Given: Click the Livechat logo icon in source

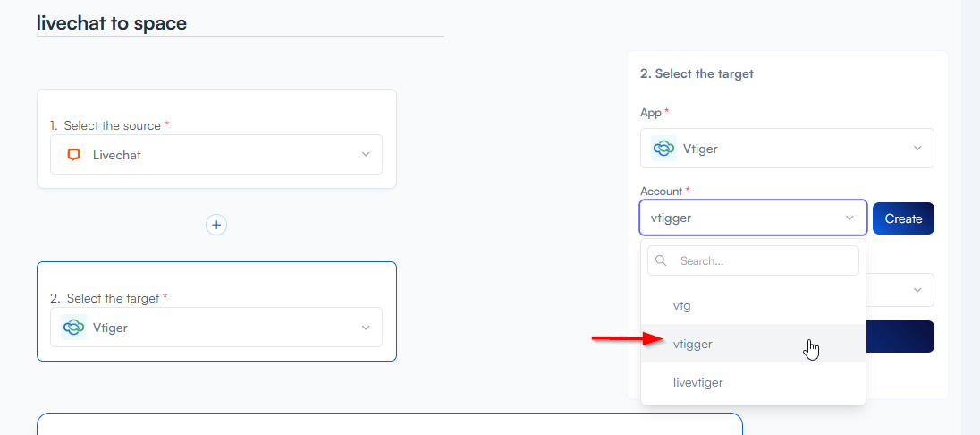Looking at the screenshot, I should (73, 155).
